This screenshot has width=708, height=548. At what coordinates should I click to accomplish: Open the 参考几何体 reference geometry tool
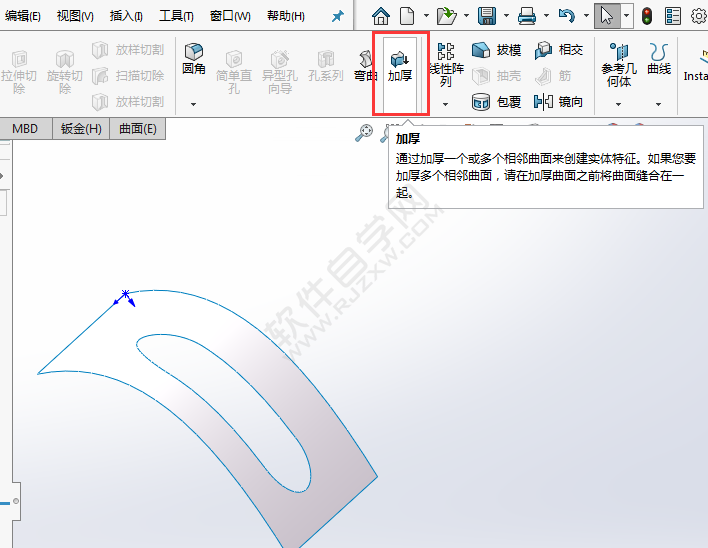tap(619, 65)
